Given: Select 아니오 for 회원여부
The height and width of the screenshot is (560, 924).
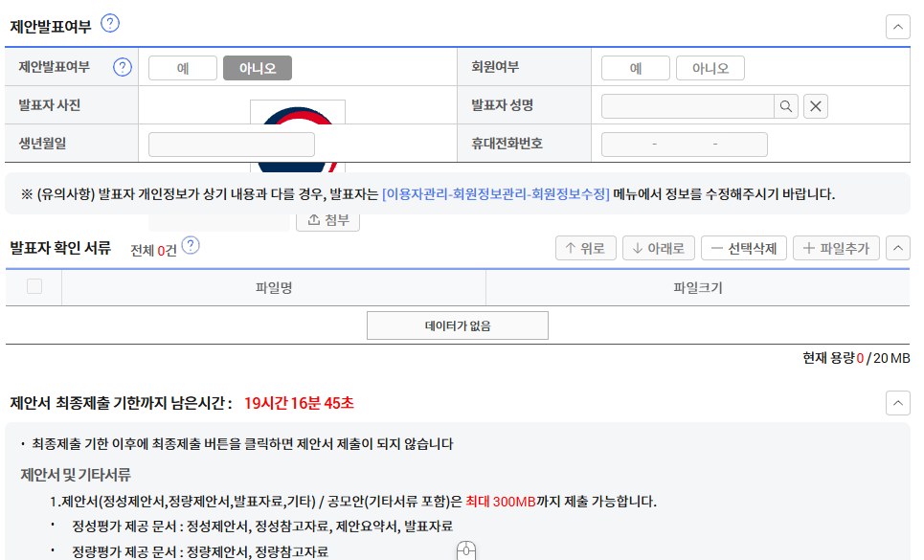Looking at the screenshot, I should [710, 68].
